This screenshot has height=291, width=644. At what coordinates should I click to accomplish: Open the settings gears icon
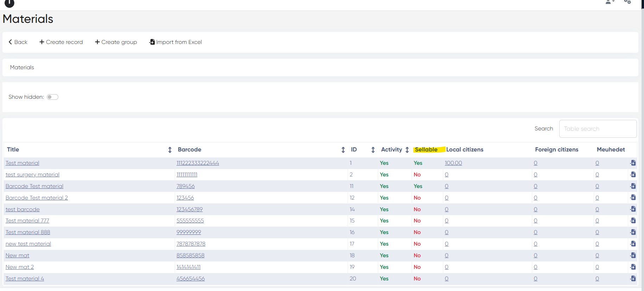coord(627,2)
